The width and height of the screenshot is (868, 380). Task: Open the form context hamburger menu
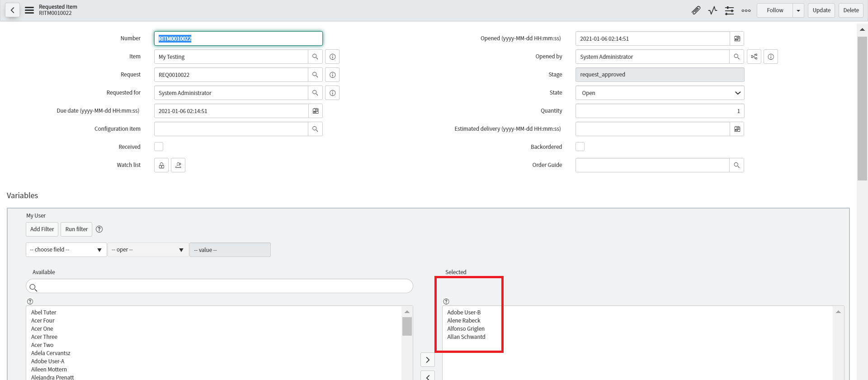tap(29, 10)
